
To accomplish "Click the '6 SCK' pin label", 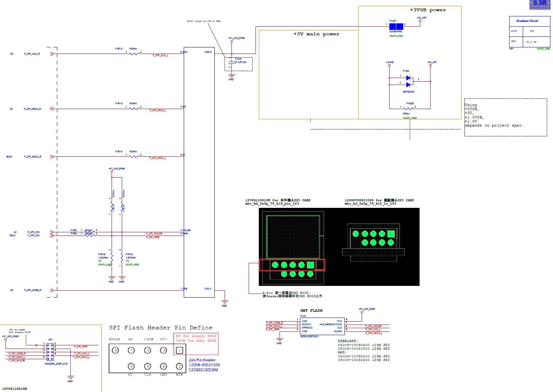I will tap(184, 52).
